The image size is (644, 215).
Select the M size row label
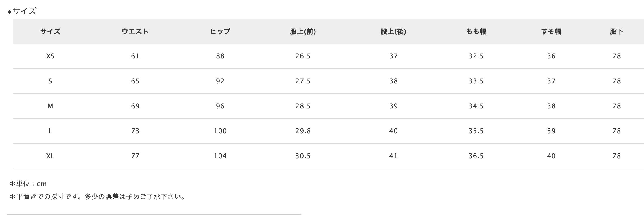(50, 106)
